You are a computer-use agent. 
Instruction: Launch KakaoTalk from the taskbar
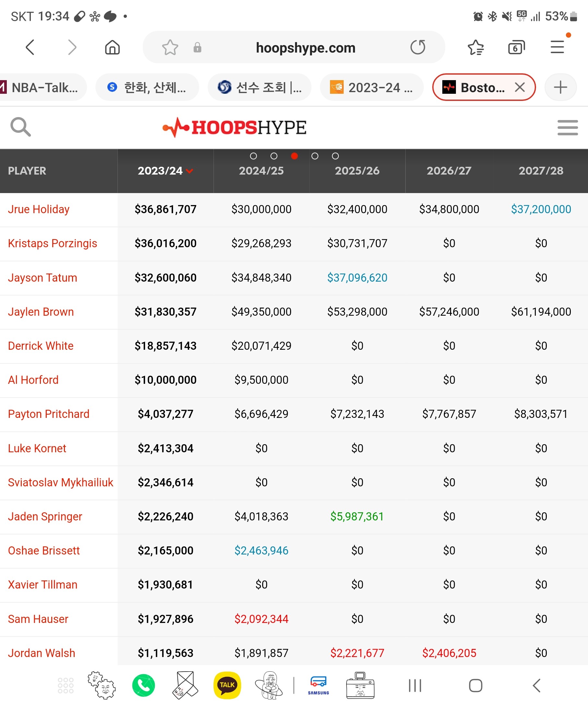(227, 685)
